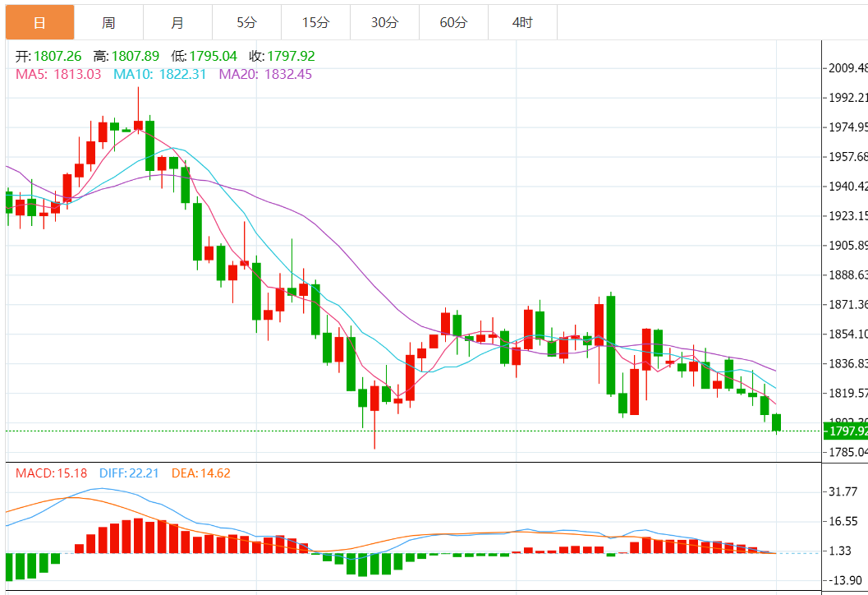Image resolution: width=868 pixels, height=595 pixels.
Task: Click the -13.90 MACD axis label
Action: (843, 580)
